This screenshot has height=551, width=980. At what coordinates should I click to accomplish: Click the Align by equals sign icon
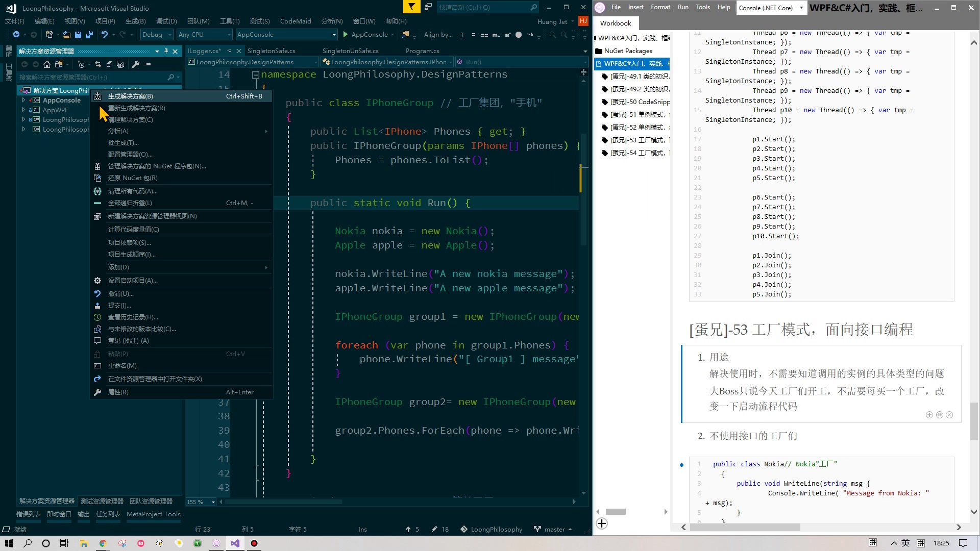click(x=474, y=35)
